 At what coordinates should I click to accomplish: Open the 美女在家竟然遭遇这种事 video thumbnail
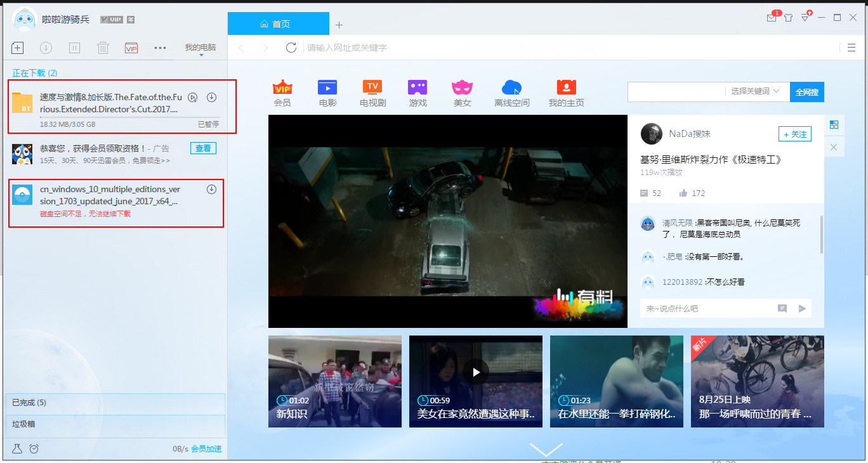476,381
